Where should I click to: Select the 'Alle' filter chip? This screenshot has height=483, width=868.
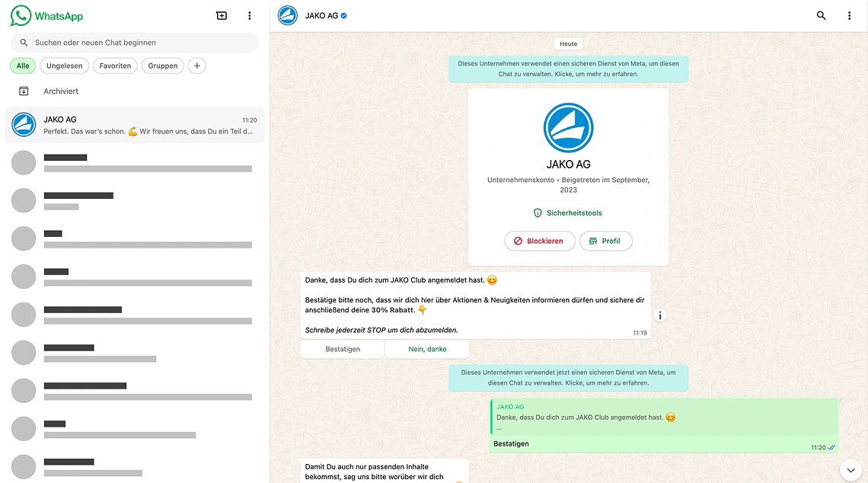click(x=23, y=66)
